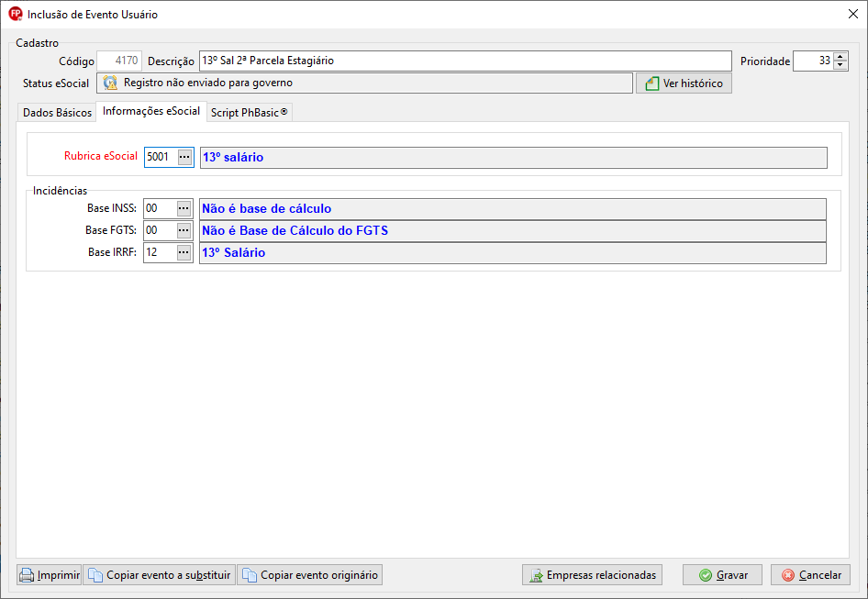Open the Script PhBasic tab

tap(249, 113)
